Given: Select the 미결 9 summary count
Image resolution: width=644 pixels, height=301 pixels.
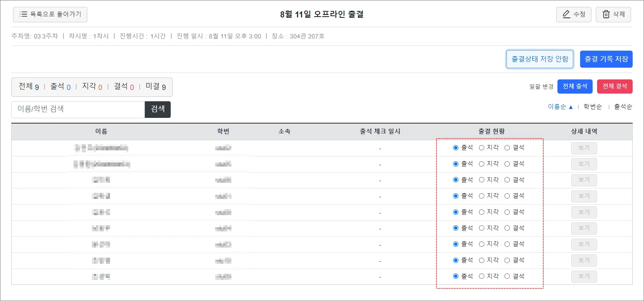Looking at the screenshot, I should [x=156, y=87].
